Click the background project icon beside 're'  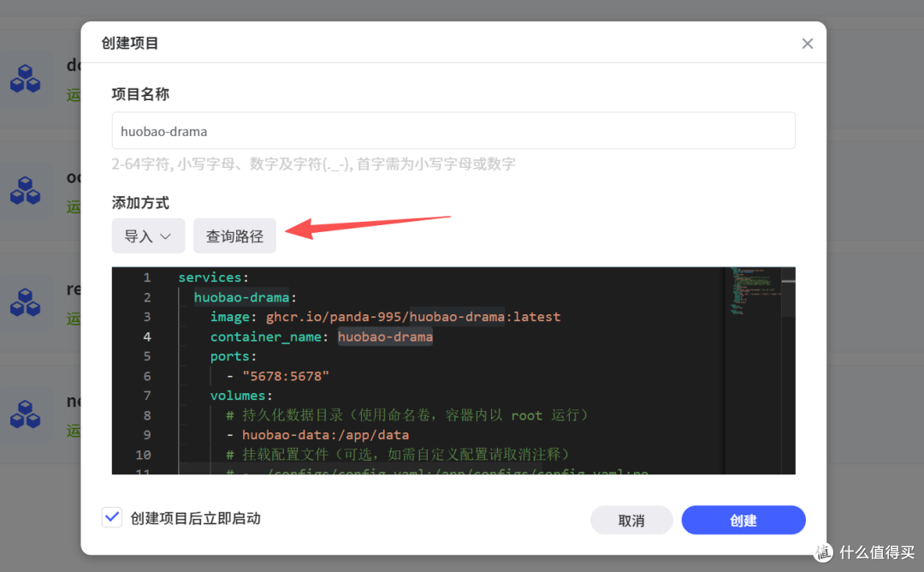[x=26, y=302]
